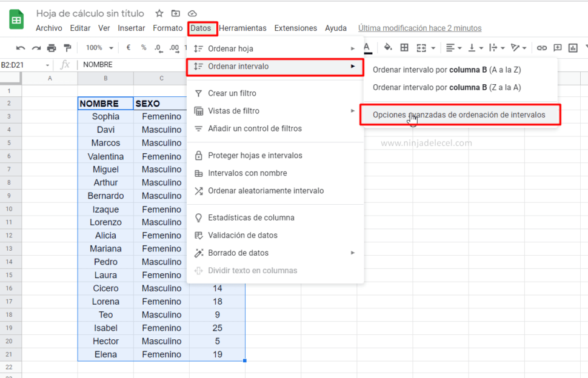Screen dimensions: 588x378
Task: Insert a chart with the chart icon
Action: (573, 47)
